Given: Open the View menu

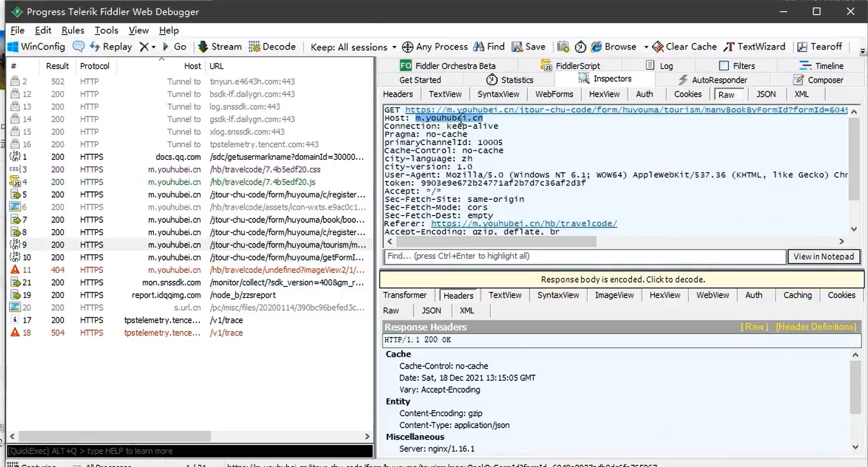Looking at the screenshot, I should pos(138,30).
